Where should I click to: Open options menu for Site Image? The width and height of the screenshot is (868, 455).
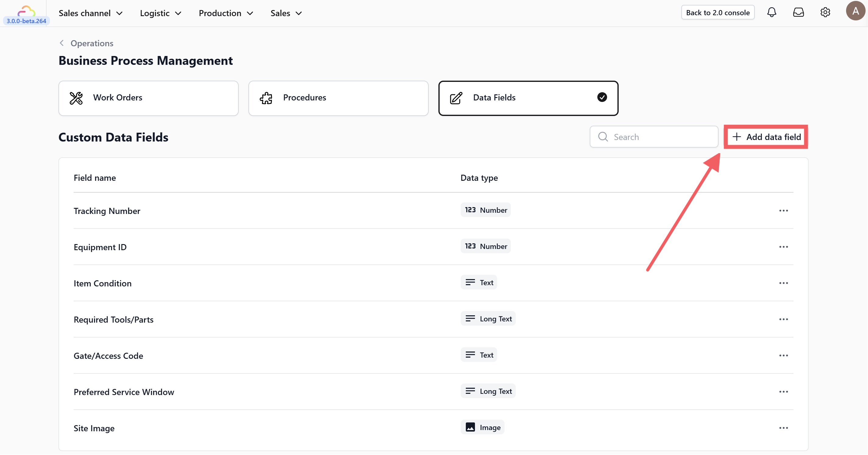[x=783, y=428]
